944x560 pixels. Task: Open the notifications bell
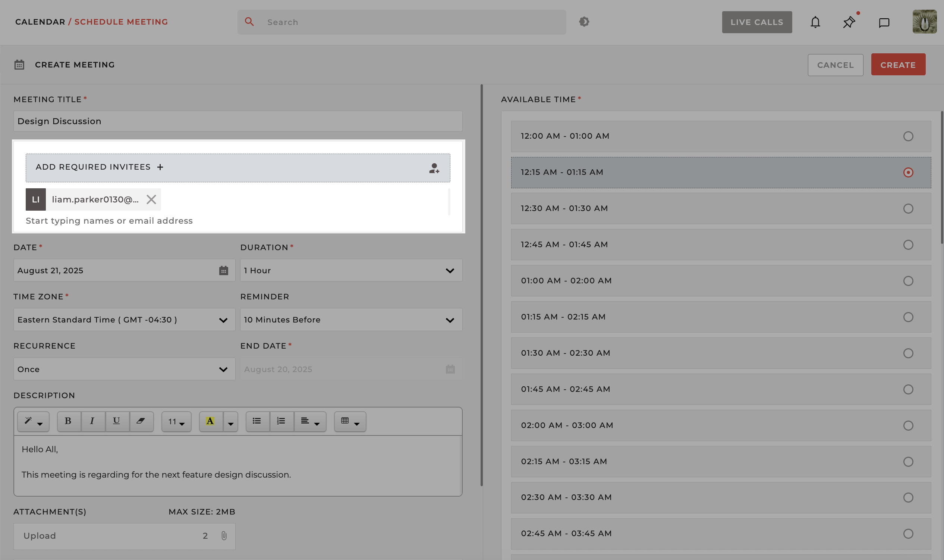(815, 22)
